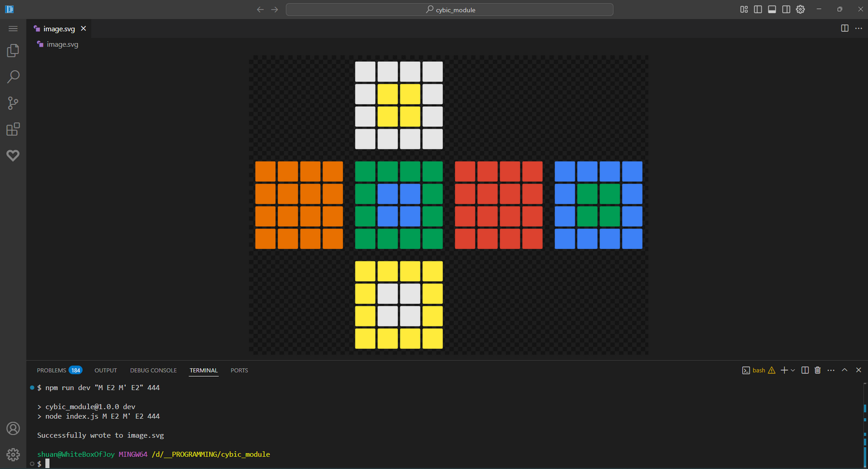Open the settings gear in title bar

click(x=800, y=9)
